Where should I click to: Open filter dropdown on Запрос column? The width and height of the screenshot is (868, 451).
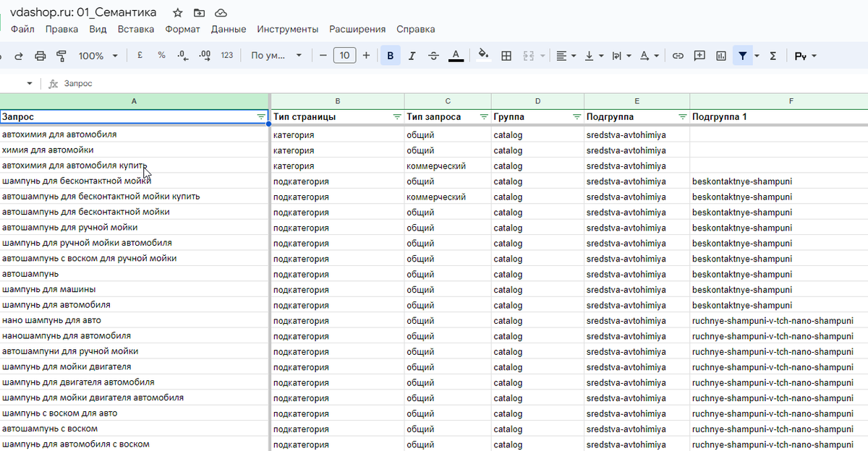(x=261, y=116)
